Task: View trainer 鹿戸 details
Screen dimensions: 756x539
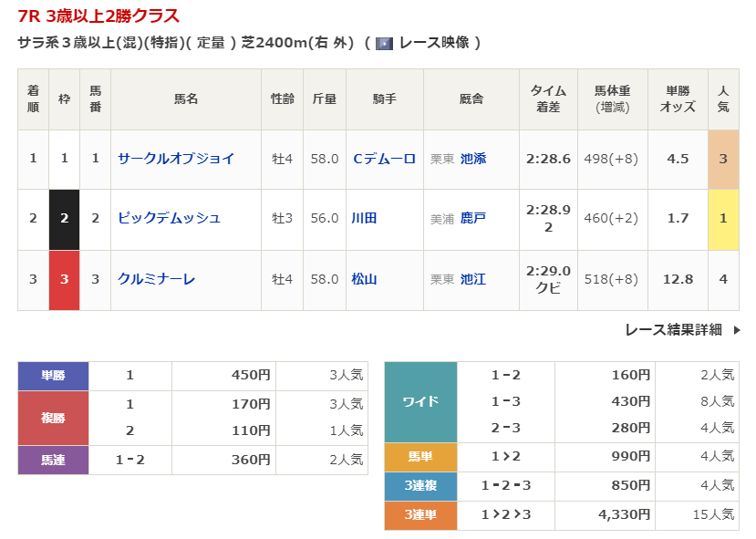Action: 473,219
